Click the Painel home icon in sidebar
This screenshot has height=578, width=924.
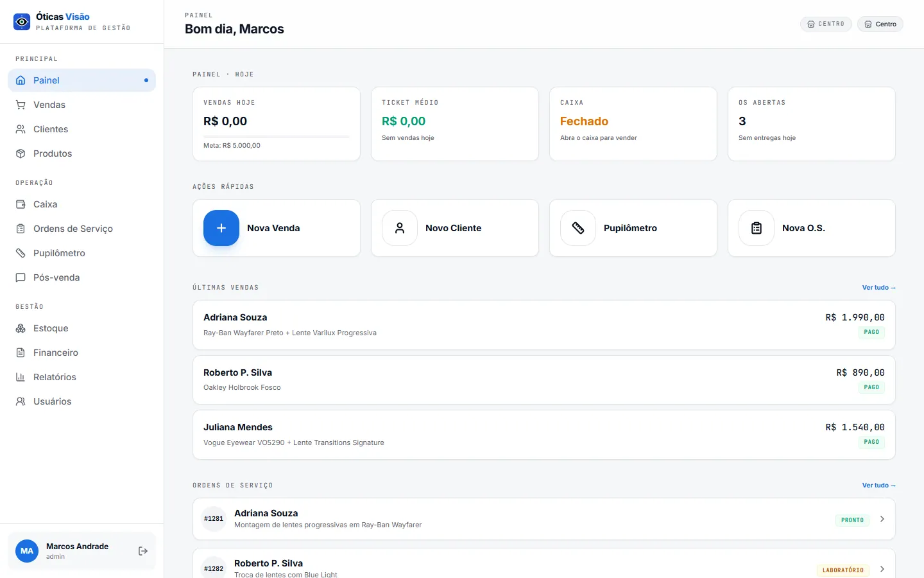[21, 80]
